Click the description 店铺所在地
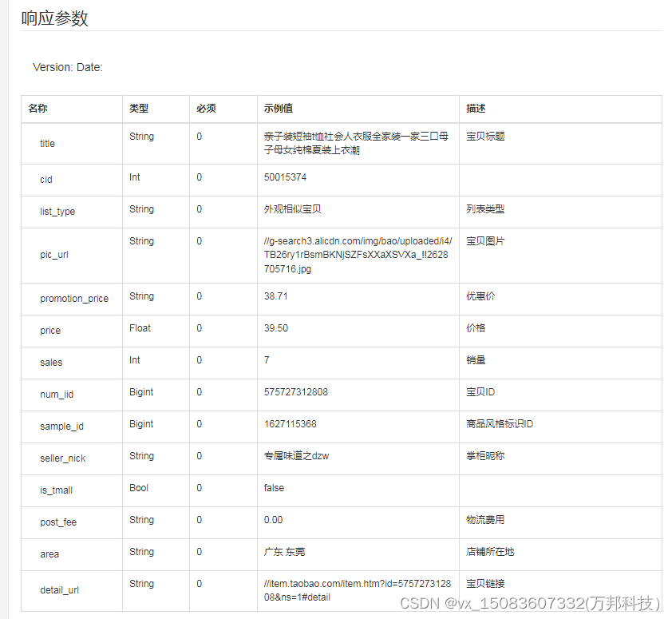This screenshot has height=619, width=672. click(x=490, y=552)
